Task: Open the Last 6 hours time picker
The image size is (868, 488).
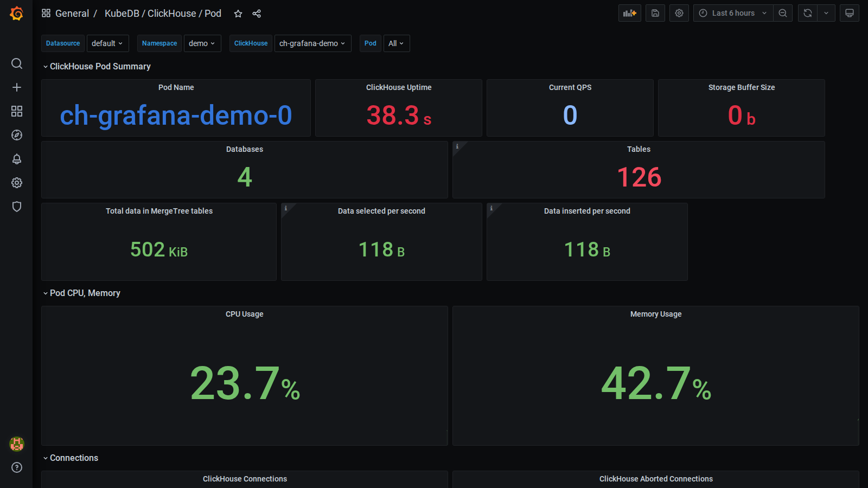Action: click(x=733, y=13)
